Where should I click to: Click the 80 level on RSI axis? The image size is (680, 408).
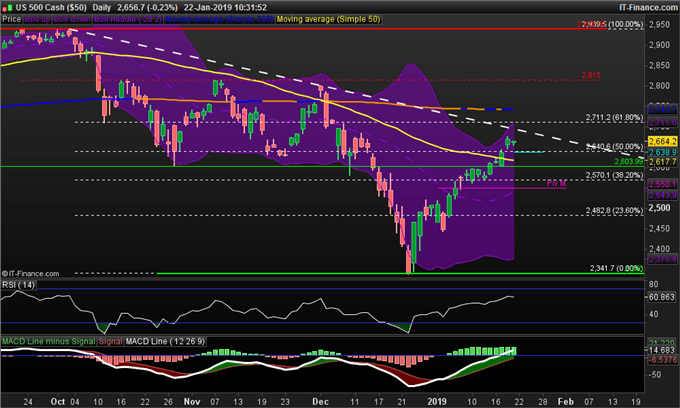click(654, 284)
